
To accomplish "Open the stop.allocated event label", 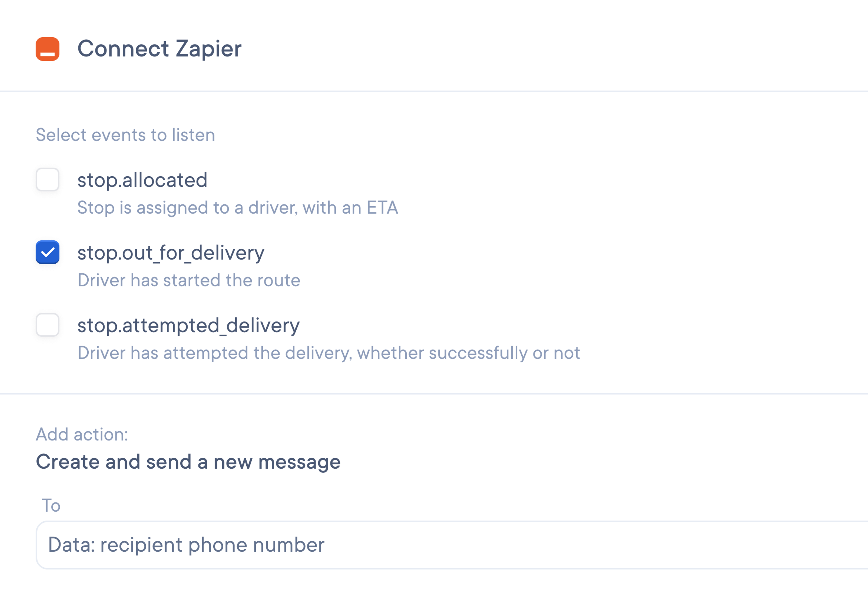I will click(142, 180).
